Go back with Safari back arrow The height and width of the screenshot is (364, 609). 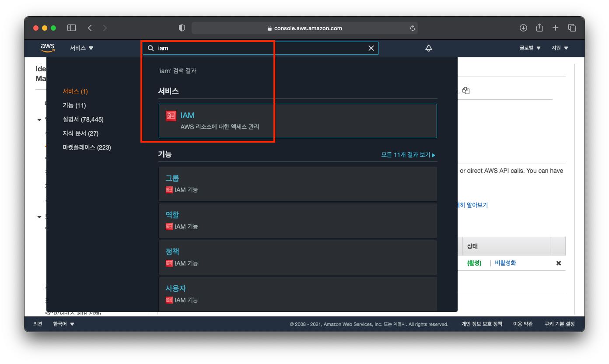point(90,28)
